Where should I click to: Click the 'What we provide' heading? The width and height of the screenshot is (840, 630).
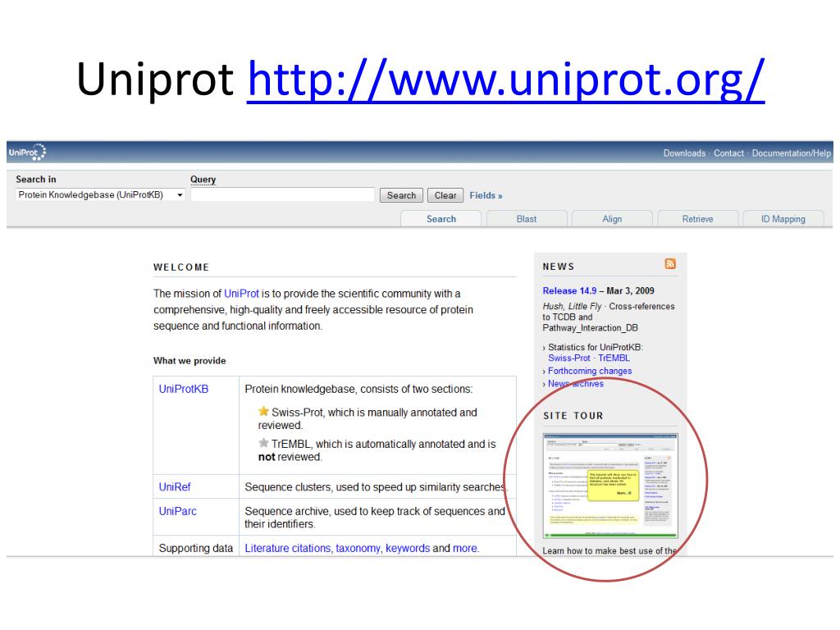[189, 361]
